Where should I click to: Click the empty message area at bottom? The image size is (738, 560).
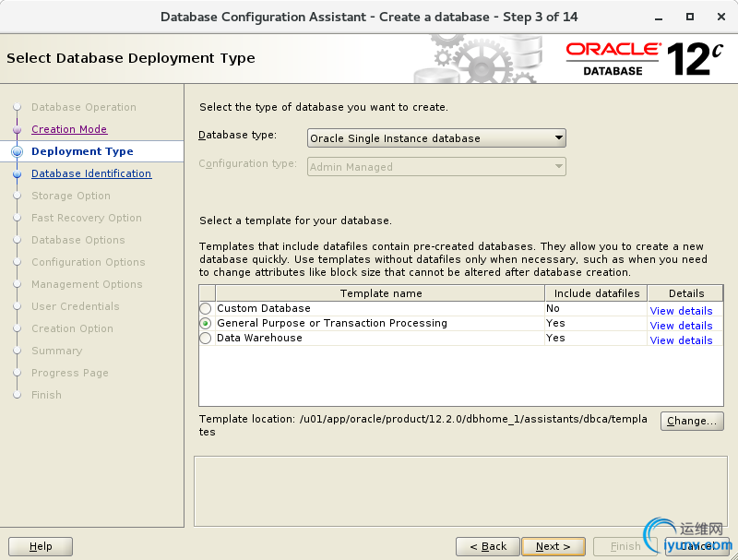460,492
